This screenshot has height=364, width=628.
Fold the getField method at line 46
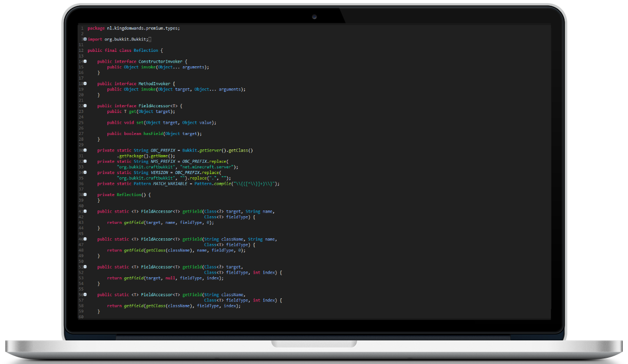85,239
